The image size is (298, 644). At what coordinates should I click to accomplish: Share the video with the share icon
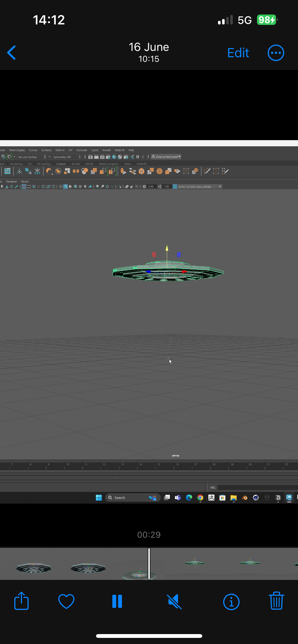click(x=21, y=601)
